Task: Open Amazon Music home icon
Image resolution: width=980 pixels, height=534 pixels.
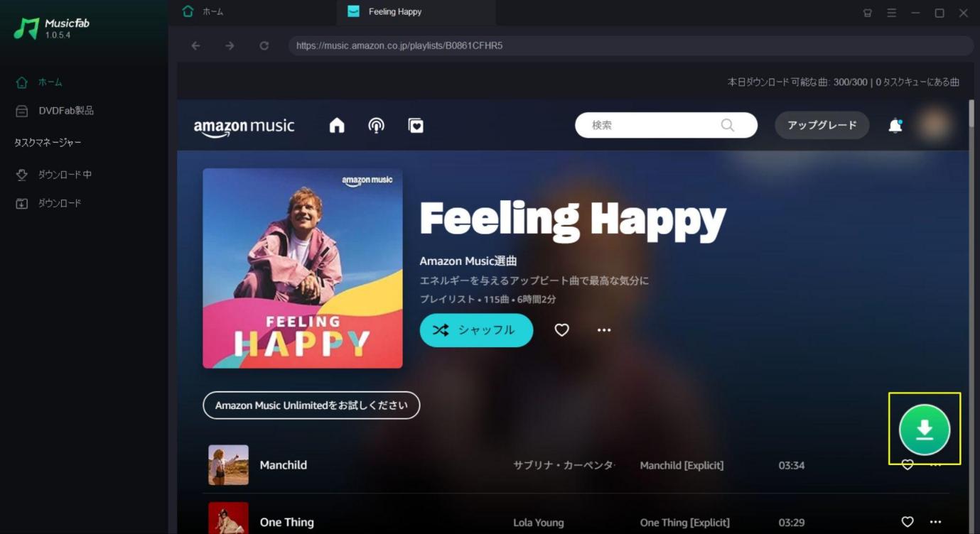Action: pyautogui.click(x=337, y=126)
